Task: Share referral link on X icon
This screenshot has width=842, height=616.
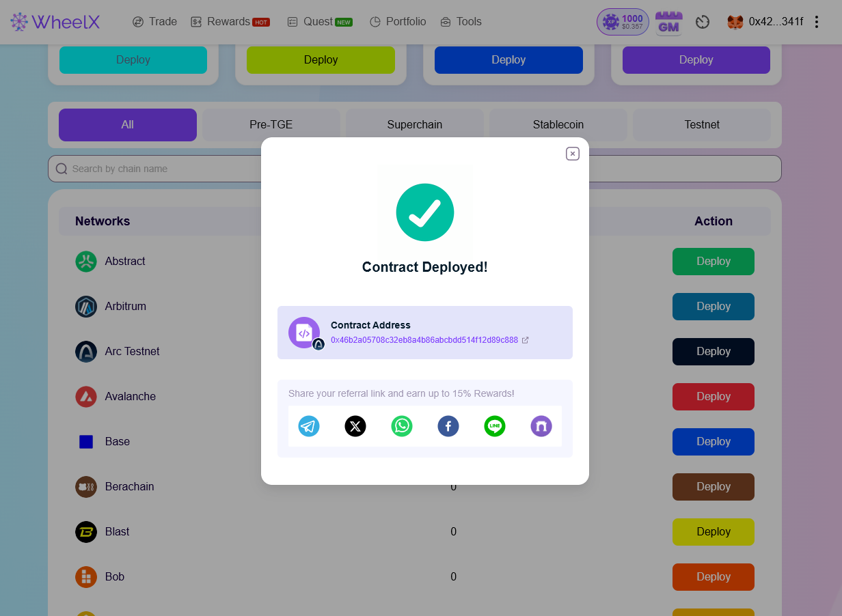Action: (x=355, y=426)
